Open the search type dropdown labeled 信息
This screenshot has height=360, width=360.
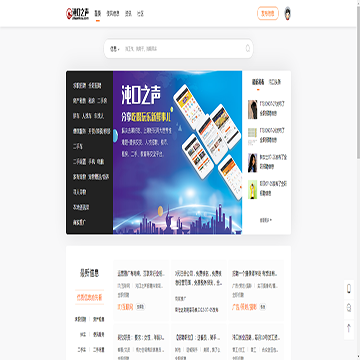[x=114, y=49]
